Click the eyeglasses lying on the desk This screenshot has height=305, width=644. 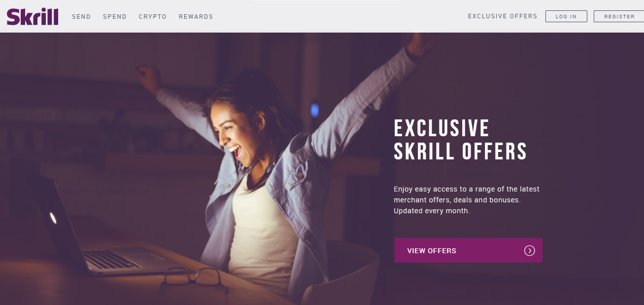pos(194,280)
